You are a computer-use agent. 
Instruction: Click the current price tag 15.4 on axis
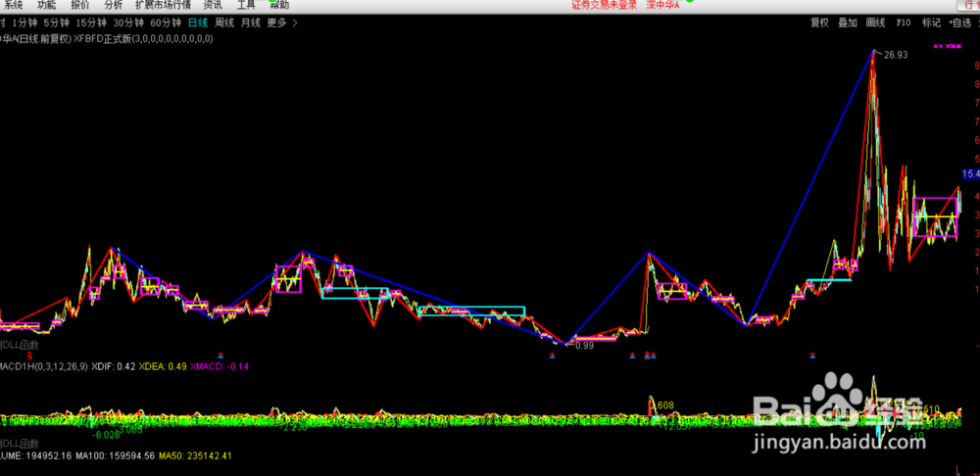[x=970, y=174]
